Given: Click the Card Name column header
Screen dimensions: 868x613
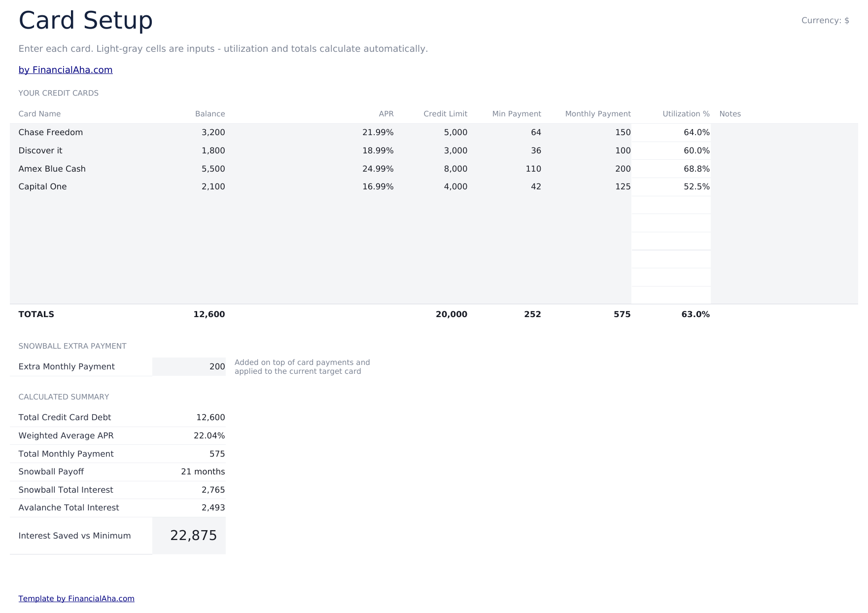Looking at the screenshot, I should point(39,114).
